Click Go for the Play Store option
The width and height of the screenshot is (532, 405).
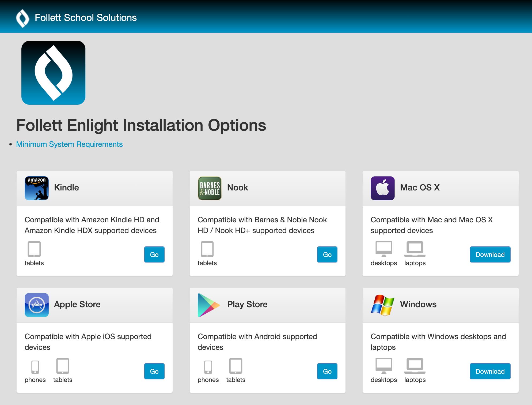[x=327, y=371]
